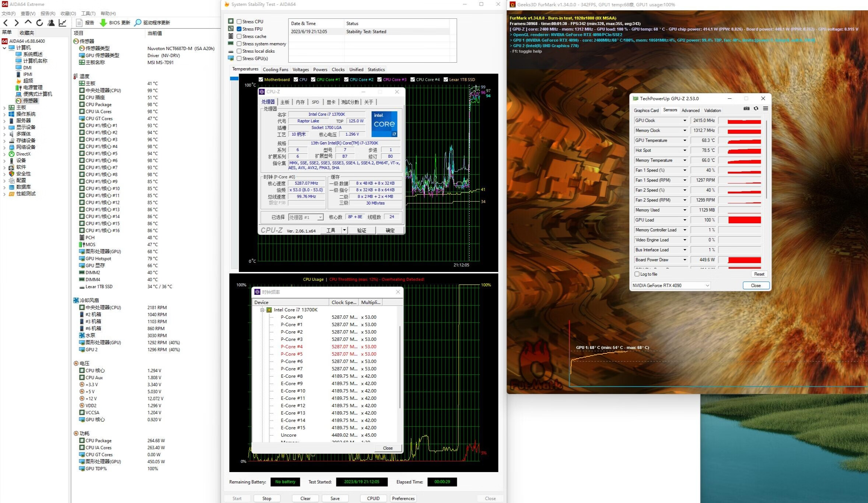Switch to the Cooling Fans tab

275,70
